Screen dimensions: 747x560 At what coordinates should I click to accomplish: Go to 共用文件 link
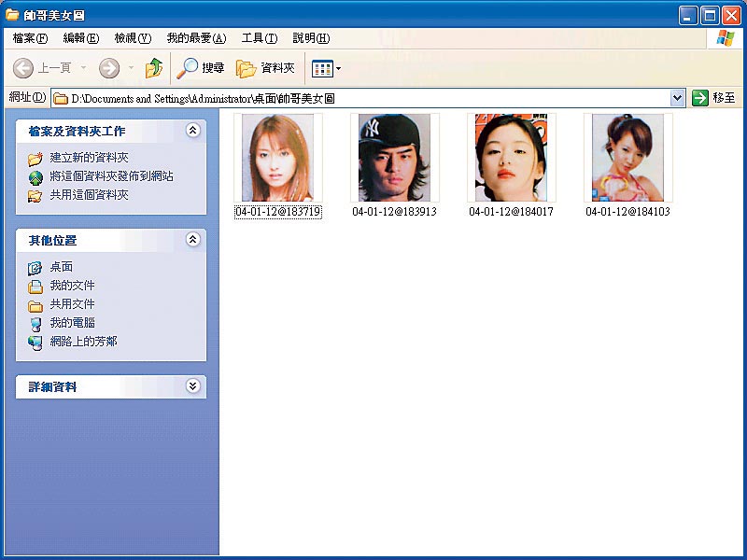click(73, 304)
